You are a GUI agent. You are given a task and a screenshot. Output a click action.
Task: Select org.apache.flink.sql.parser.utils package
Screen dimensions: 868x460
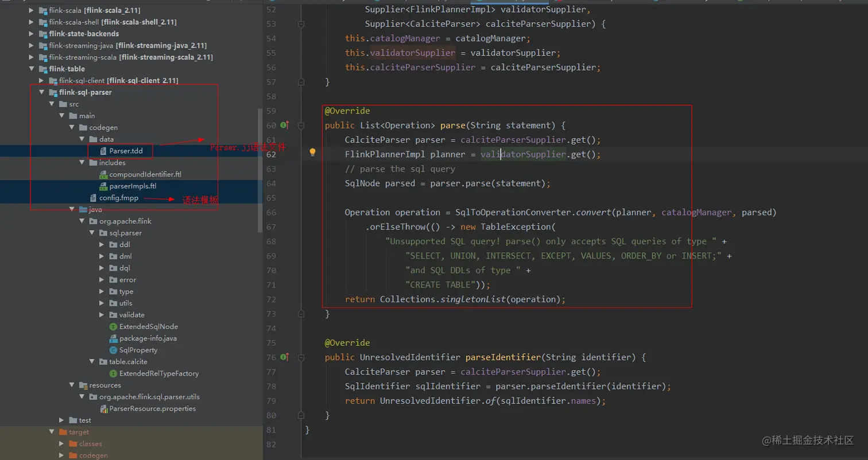tap(149, 397)
